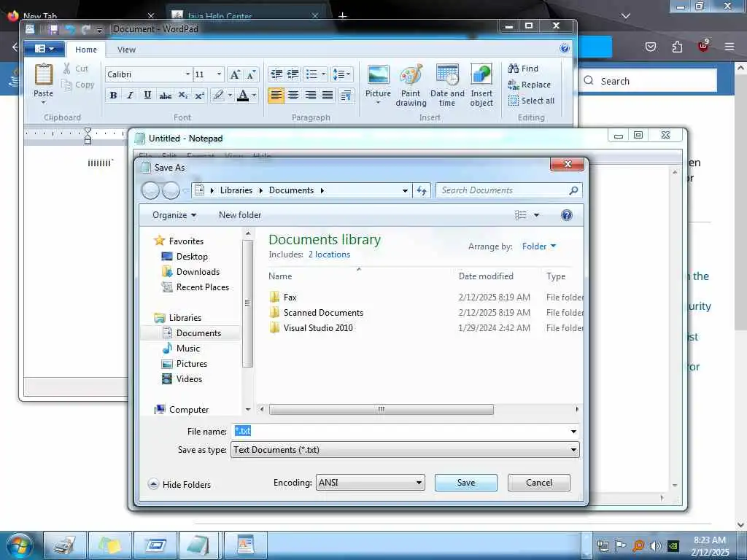The height and width of the screenshot is (560, 747).
Task: Open the view options dropdown in Save As
Action: coord(536,215)
